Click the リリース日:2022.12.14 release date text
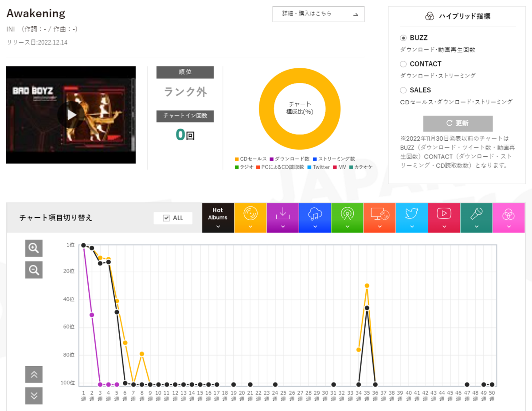This screenshot has width=532, height=411. (37, 43)
